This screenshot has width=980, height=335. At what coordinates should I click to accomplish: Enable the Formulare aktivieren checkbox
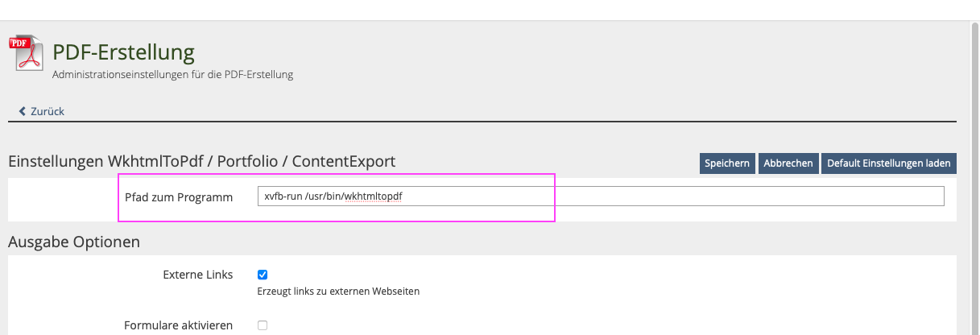pos(263,325)
